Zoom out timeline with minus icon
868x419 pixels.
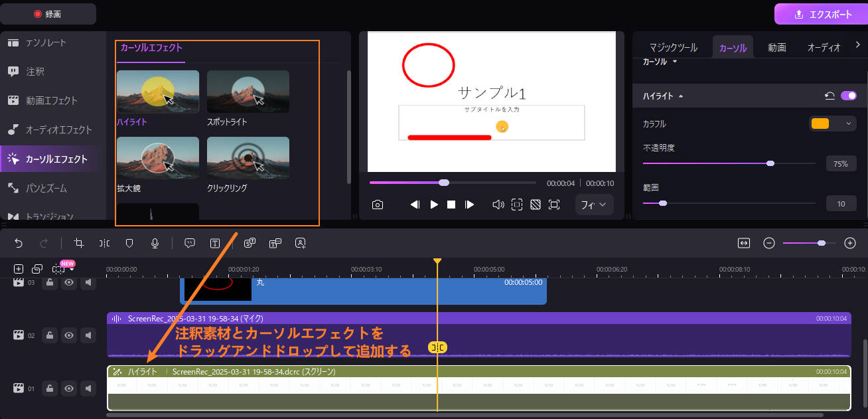(x=769, y=243)
